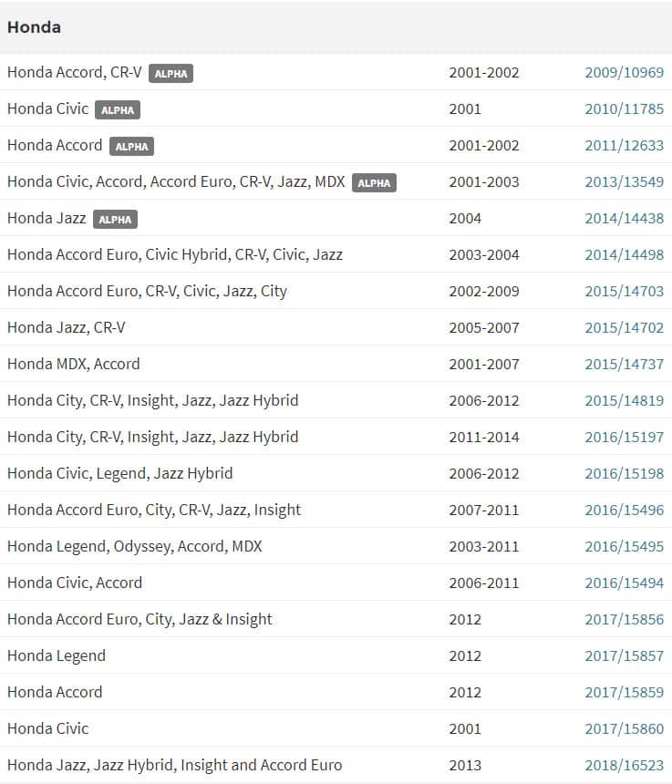Open recall link 2016/15496

pyautogui.click(x=624, y=511)
